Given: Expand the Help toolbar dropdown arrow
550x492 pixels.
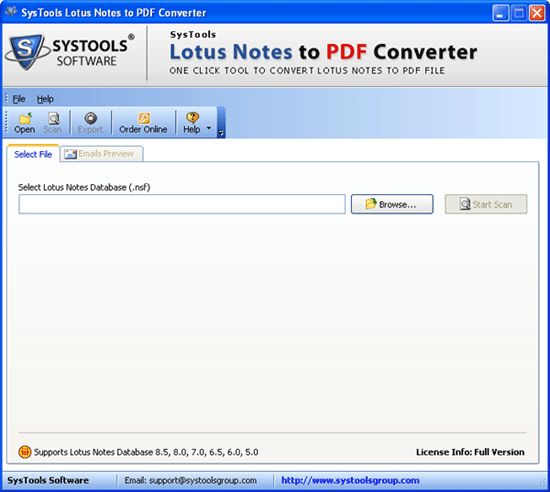Looking at the screenshot, I should click(x=209, y=128).
